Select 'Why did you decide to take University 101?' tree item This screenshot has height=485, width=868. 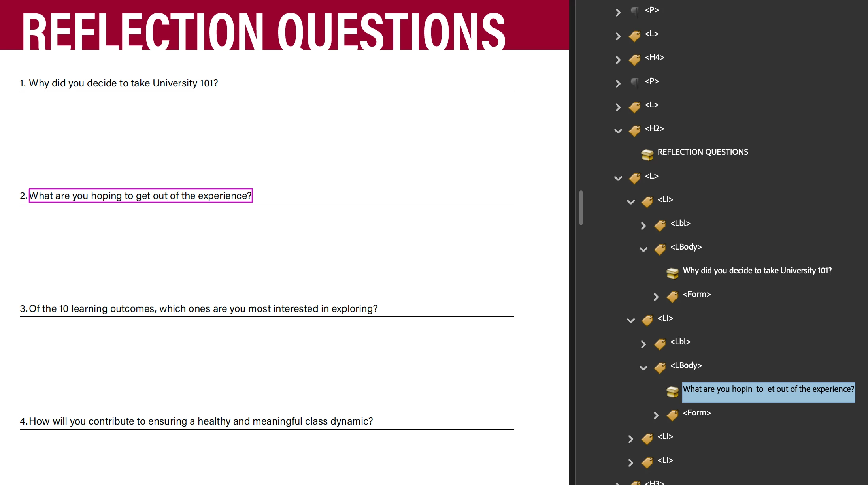pos(757,271)
